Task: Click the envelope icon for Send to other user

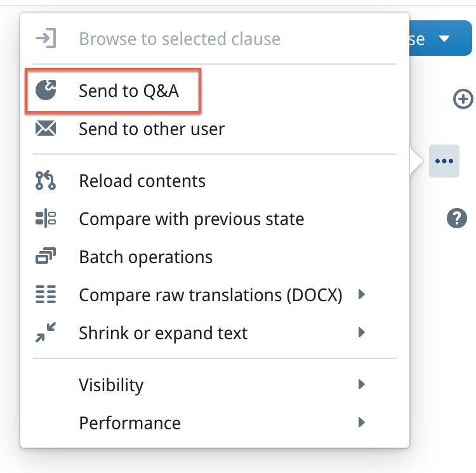Action: click(46, 129)
